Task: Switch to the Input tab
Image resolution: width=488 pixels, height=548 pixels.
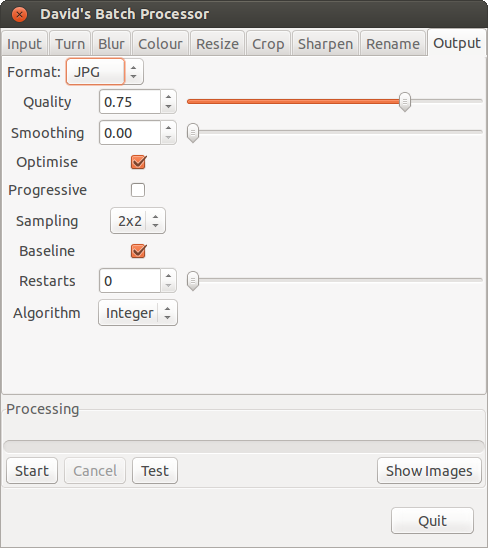Action: pyautogui.click(x=24, y=44)
